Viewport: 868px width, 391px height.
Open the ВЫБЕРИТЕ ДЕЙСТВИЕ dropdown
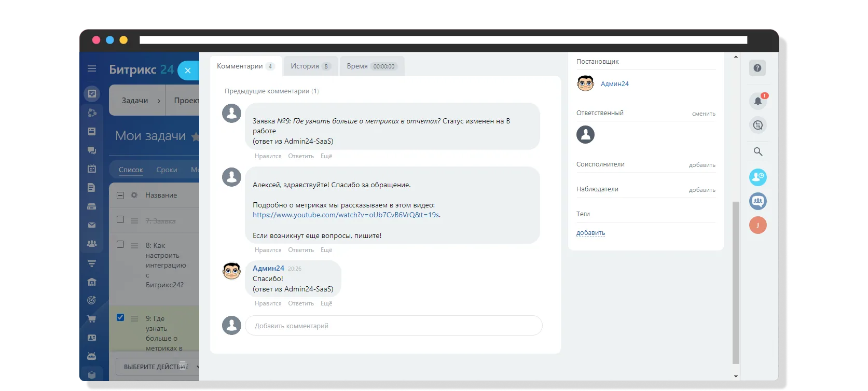158,367
